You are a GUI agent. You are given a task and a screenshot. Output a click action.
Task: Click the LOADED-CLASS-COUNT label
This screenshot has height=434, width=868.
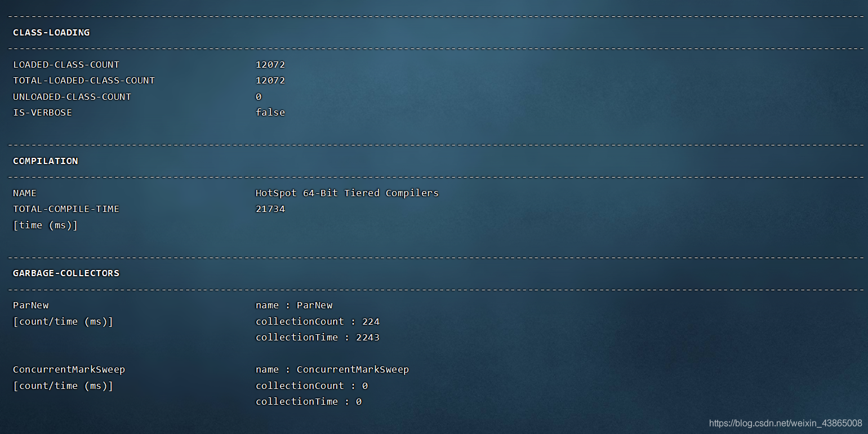pyautogui.click(x=66, y=65)
